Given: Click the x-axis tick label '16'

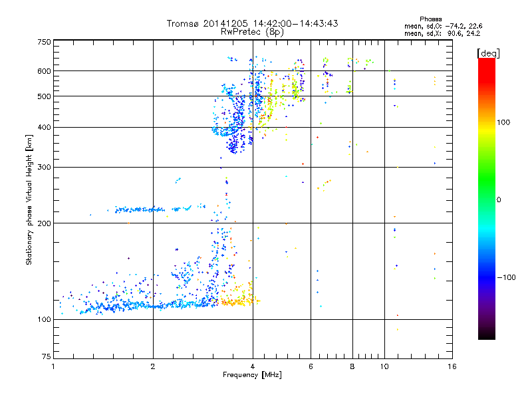Looking at the screenshot, I should 452,366.
